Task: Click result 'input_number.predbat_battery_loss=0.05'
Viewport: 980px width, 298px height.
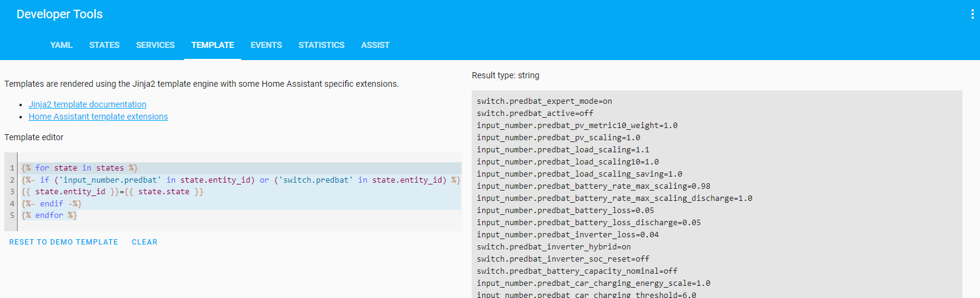Action: coord(565,211)
